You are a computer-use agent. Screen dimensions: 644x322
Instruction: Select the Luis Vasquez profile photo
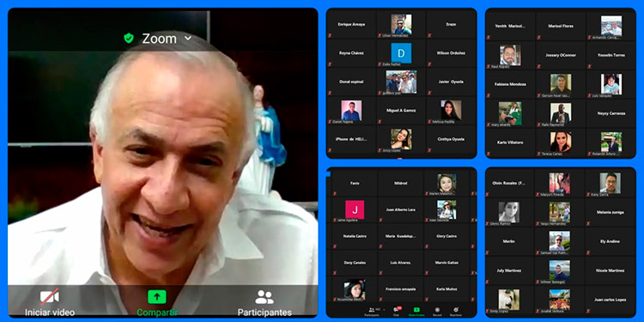point(611,84)
